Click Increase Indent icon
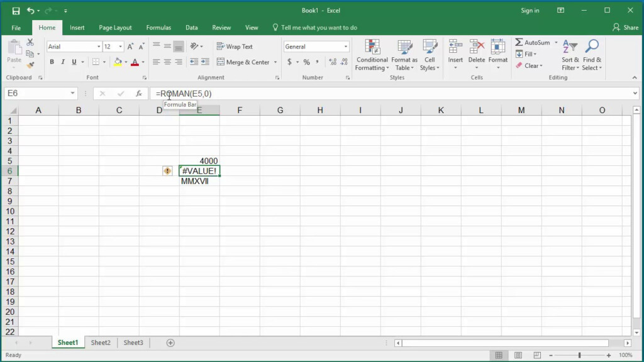644x362 pixels. [x=205, y=62]
